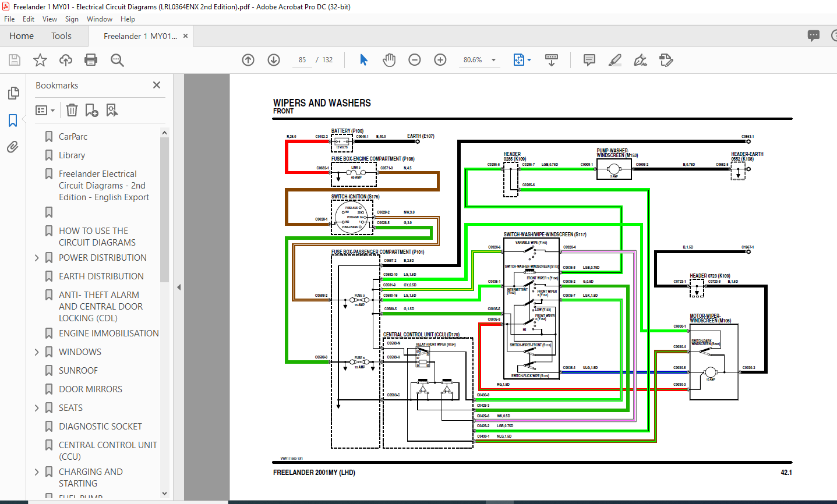Open the scrolling mode tool
The image size is (837, 504).
tap(551, 60)
